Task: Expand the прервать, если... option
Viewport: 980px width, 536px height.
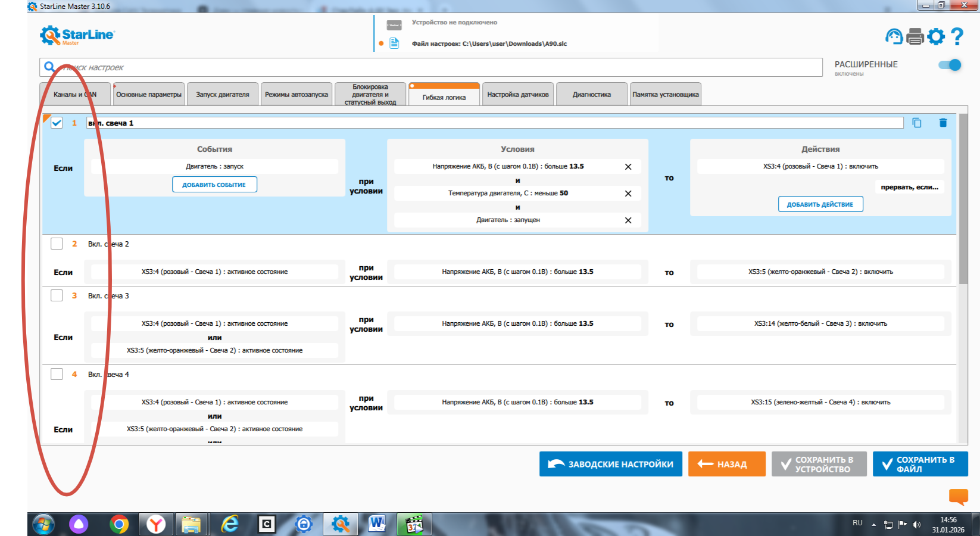Action: coord(909,187)
